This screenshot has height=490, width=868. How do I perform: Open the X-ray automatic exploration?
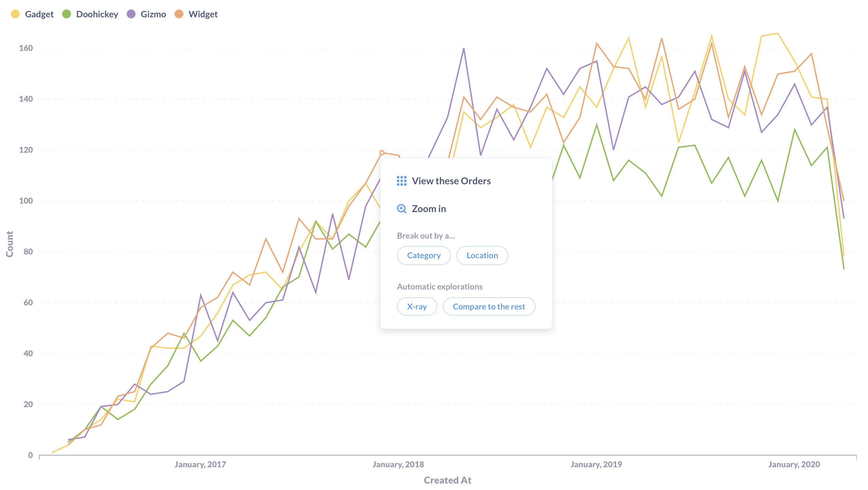[417, 307]
